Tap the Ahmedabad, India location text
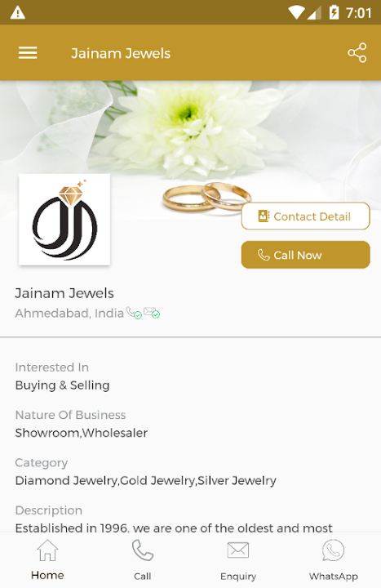Screen dimensions: 381x588 pos(69,313)
